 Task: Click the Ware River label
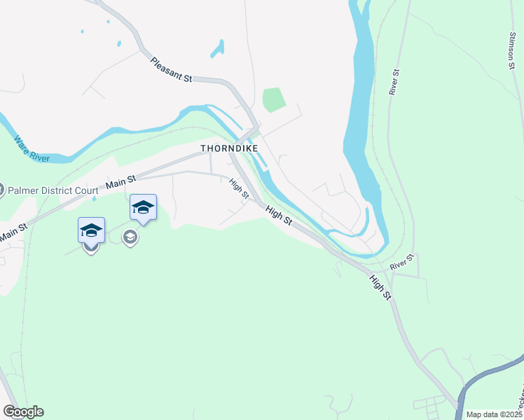(x=32, y=149)
